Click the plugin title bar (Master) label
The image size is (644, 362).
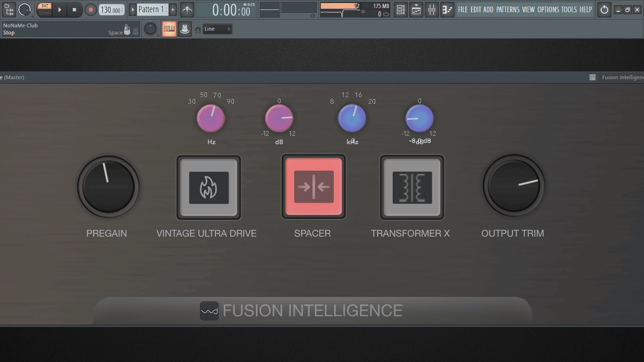click(x=12, y=77)
